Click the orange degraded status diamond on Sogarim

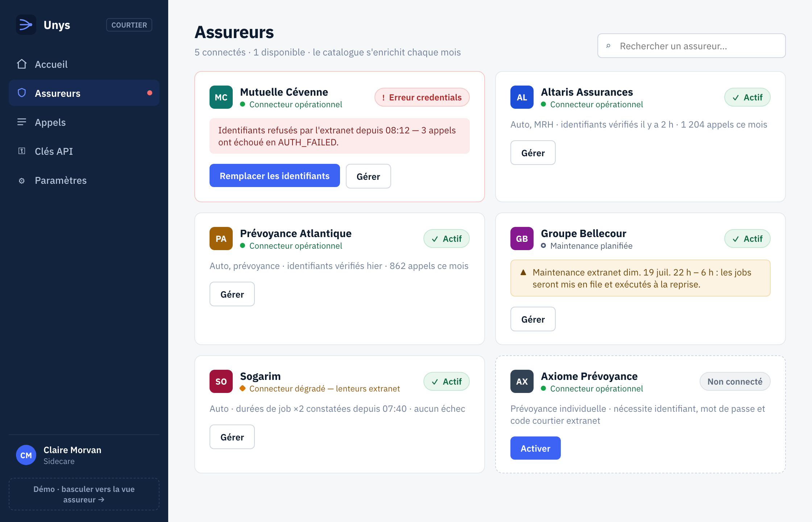pos(243,388)
